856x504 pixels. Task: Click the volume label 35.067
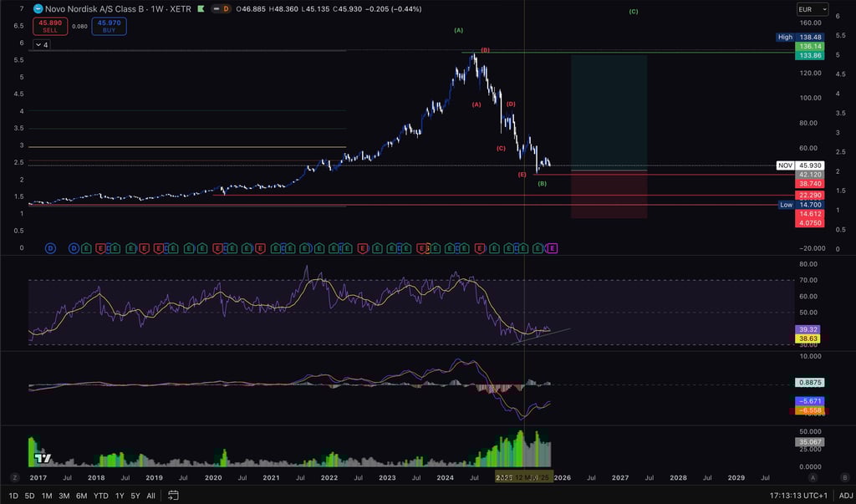[x=810, y=442]
